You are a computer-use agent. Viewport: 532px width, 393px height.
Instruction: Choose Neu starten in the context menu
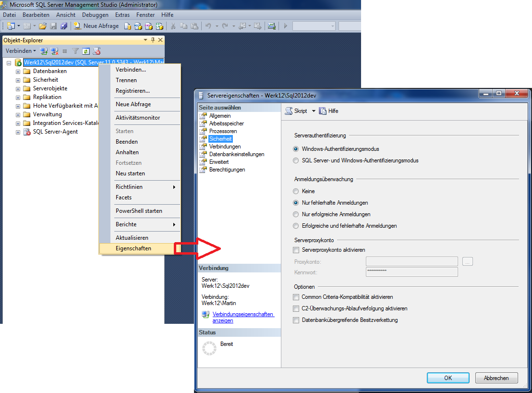(x=140, y=173)
